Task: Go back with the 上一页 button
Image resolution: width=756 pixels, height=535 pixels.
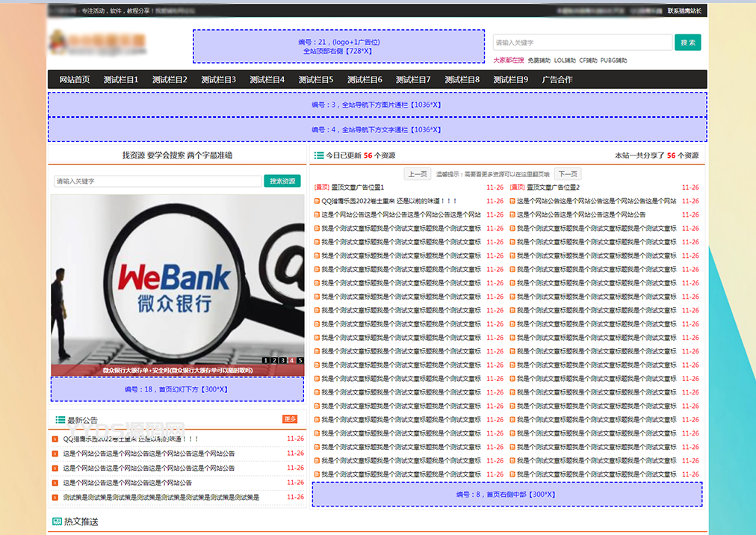Action: 418,174
